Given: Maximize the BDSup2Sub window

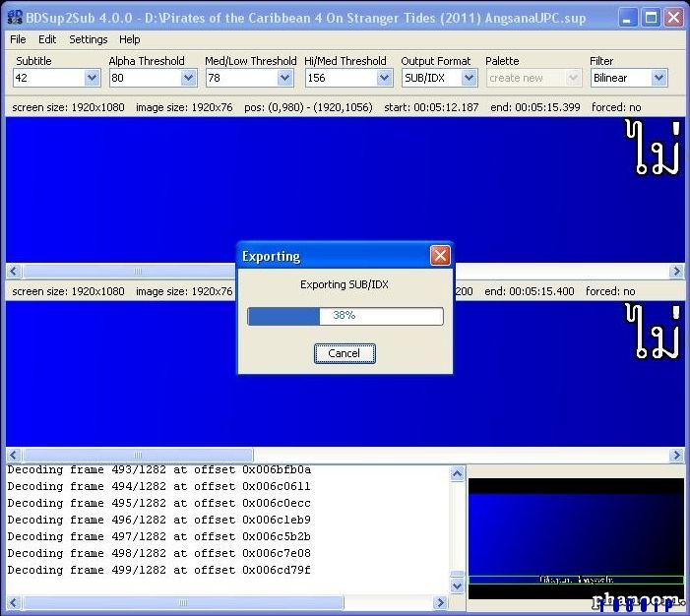Looking at the screenshot, I should [x=651, y=18].
